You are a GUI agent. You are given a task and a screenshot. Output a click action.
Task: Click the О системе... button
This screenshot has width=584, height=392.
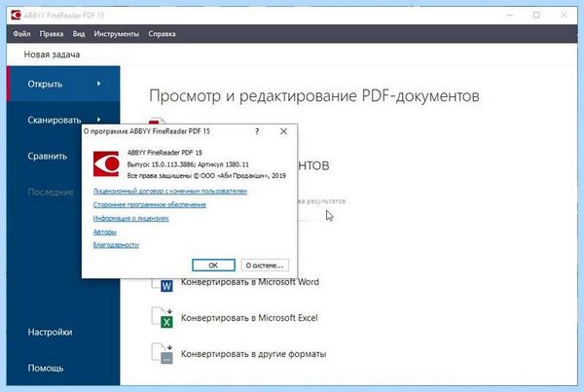tap(265, 266)
